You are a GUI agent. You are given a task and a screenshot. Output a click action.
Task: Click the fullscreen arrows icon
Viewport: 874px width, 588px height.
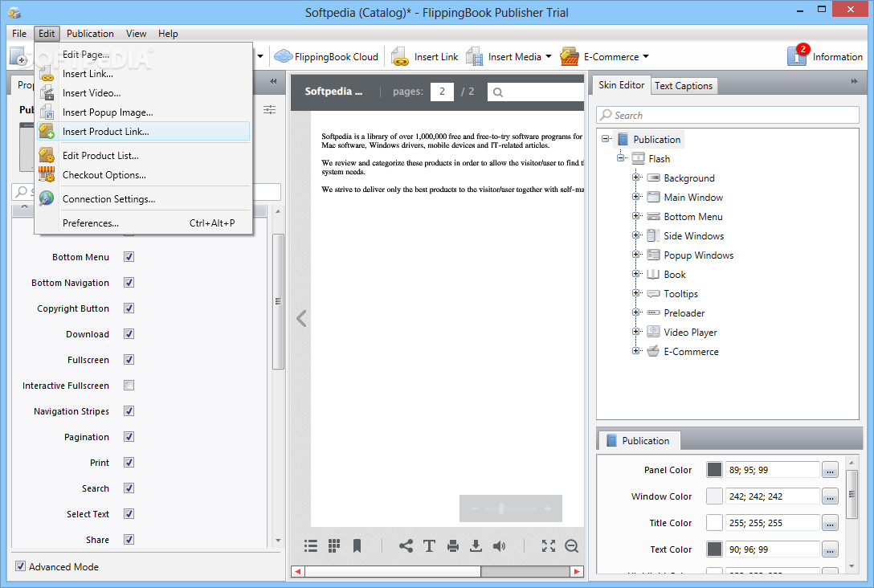(549, 546)
